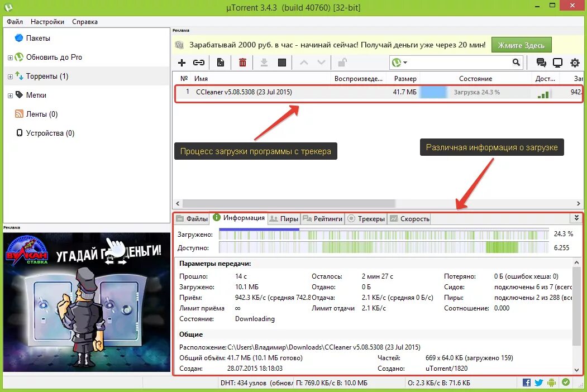Add torrent from URL link icon
The width and height of the screenshot is (587, 392).
[199, 63]
